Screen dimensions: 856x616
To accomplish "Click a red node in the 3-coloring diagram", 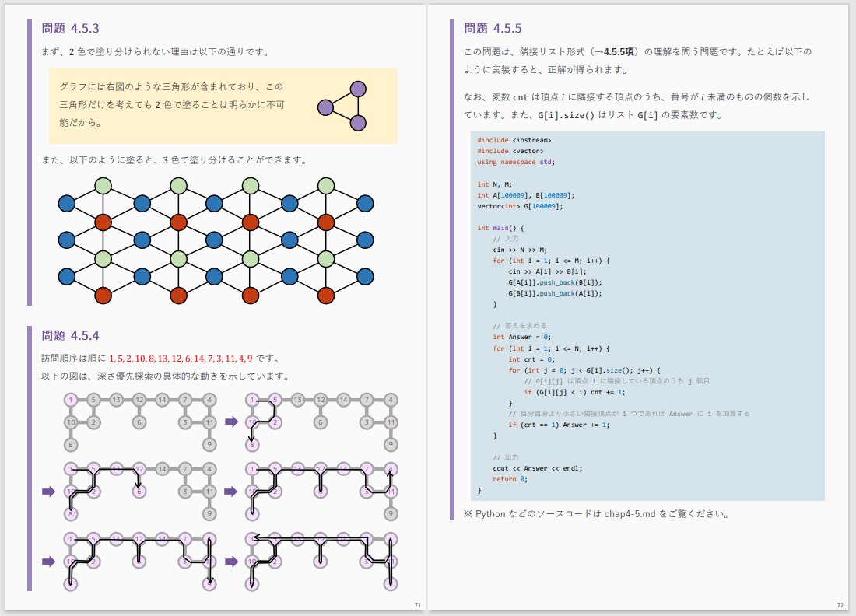I will coord(103,222).
